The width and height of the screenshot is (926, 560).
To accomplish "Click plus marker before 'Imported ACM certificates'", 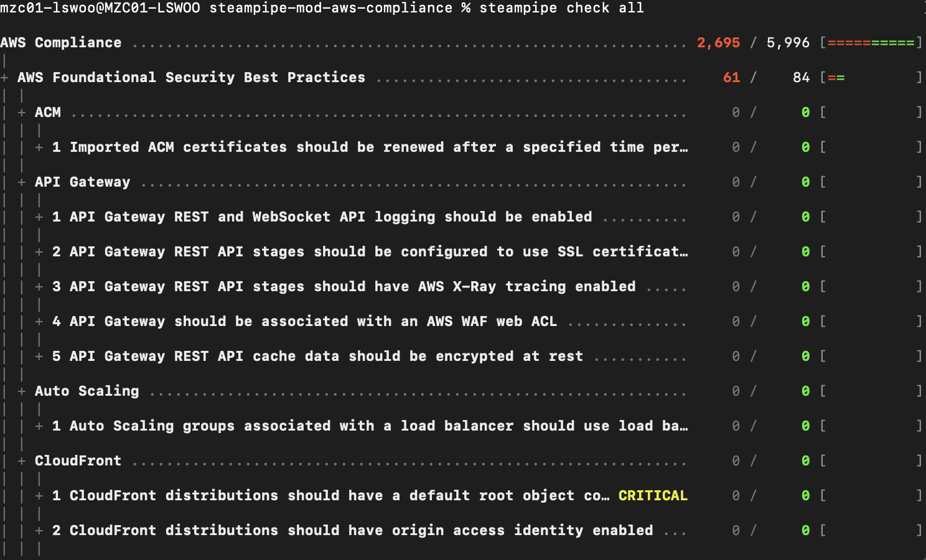I will pos(39,147).
